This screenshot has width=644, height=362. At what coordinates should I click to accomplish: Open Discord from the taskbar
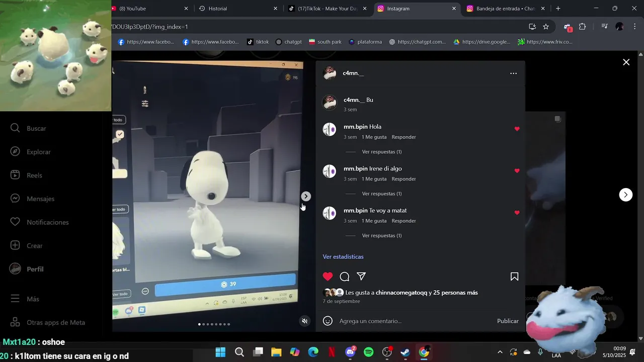pos(351,352)
